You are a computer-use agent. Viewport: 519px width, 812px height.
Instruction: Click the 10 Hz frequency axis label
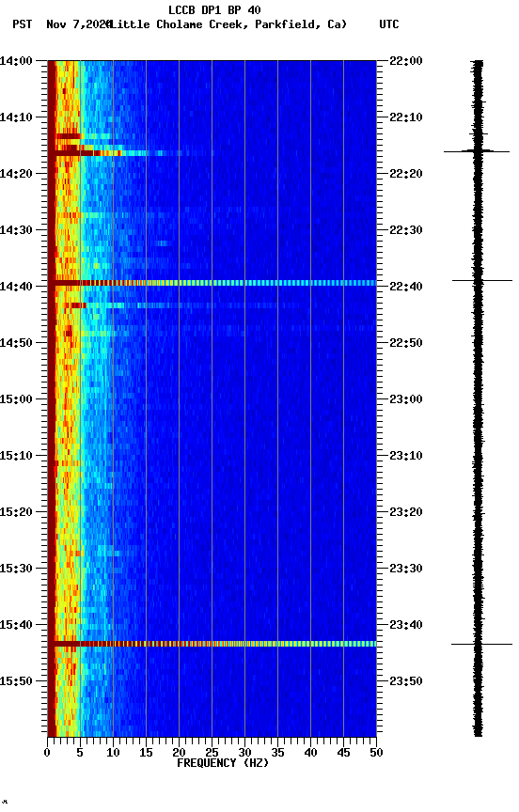tap(113, 753)
